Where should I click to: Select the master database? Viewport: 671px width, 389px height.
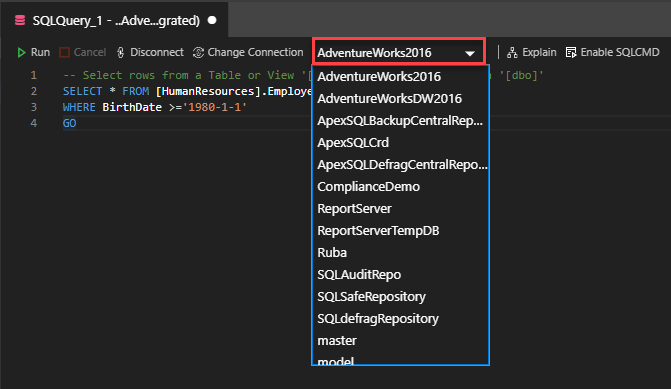tap(401, 341)
